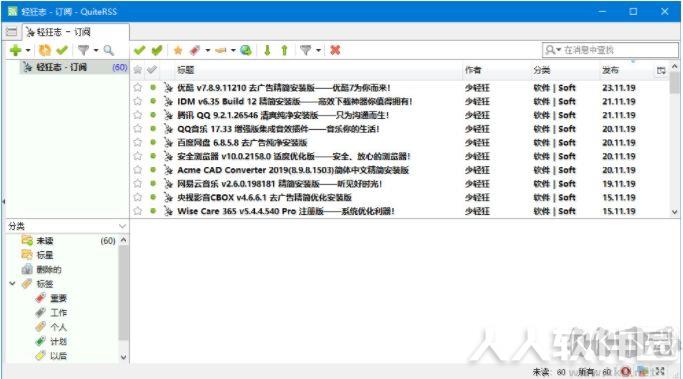Viewport: 683px width, 379px height.
Task: Click fullscreen icon in status bar
Action: click(659, 372)
